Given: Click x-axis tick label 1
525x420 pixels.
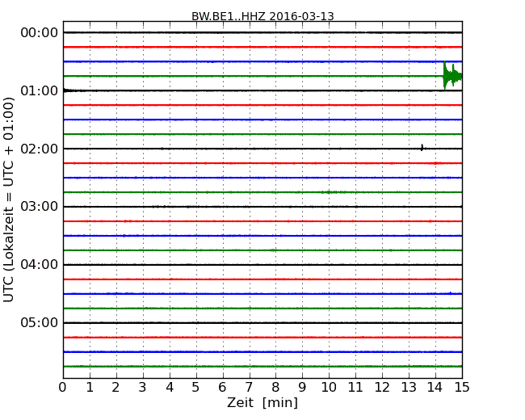Looking at the screenshot, I should point(90,388).
